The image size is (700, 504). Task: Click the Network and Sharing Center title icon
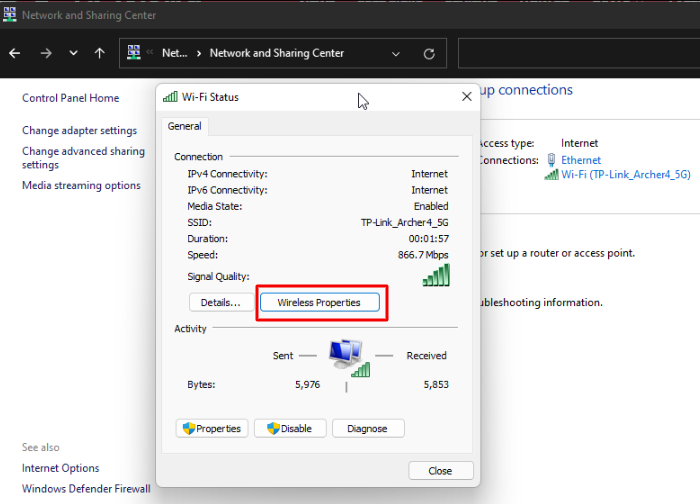(9, 14)
